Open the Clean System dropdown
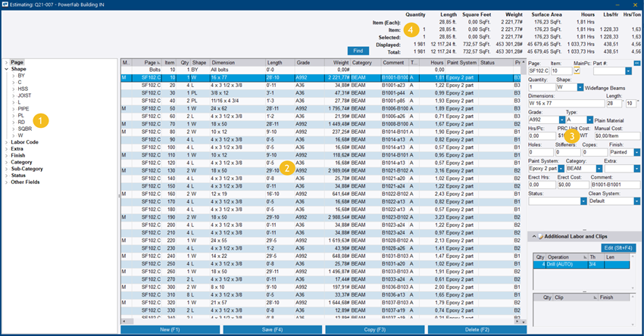Viewport: 644px width, 336px height. 636,201
